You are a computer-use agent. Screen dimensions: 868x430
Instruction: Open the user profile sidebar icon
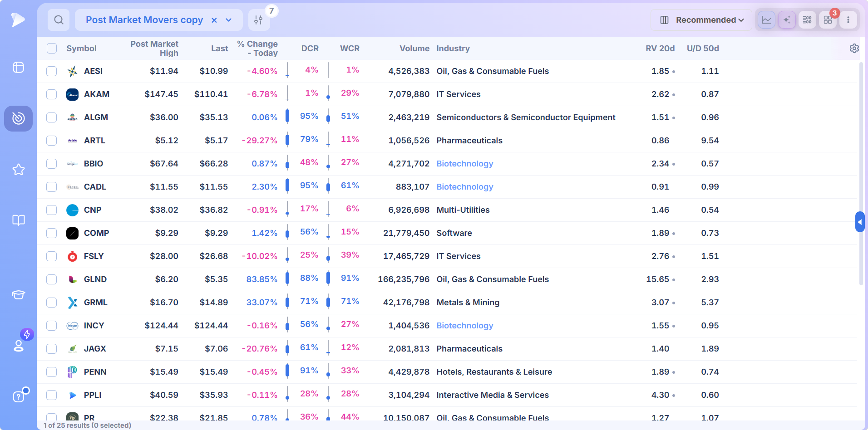(18, 346)
